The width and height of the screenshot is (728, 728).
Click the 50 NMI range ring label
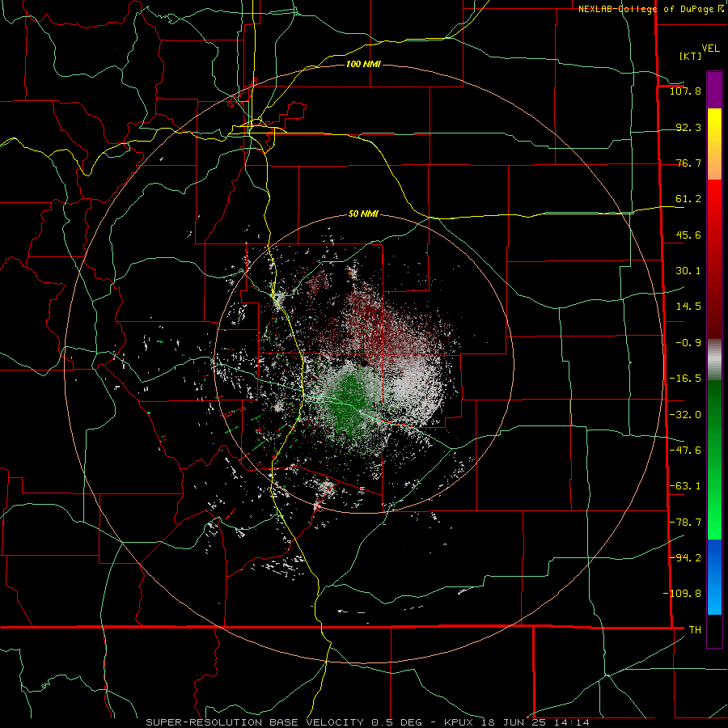click(363, 214)
